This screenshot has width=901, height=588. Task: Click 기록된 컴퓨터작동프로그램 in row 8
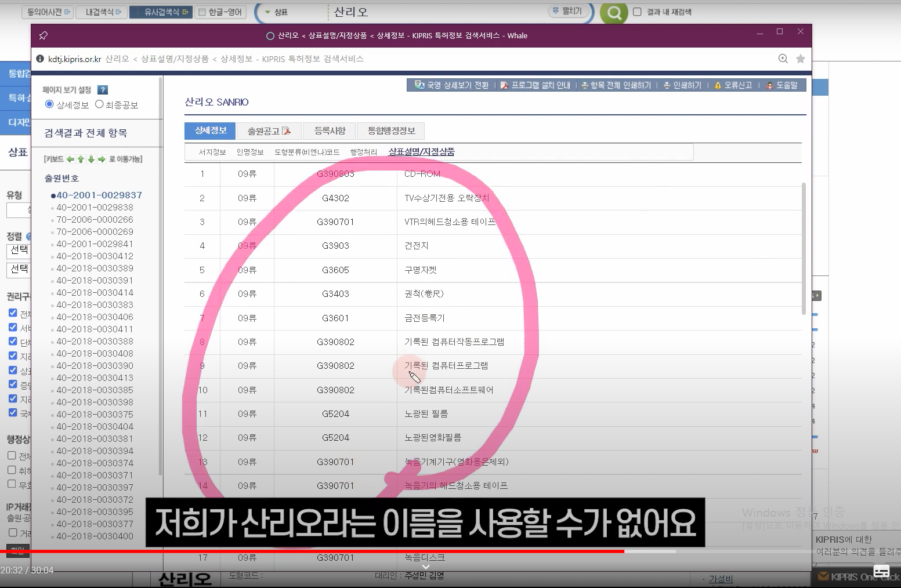[x=454, y=342]
